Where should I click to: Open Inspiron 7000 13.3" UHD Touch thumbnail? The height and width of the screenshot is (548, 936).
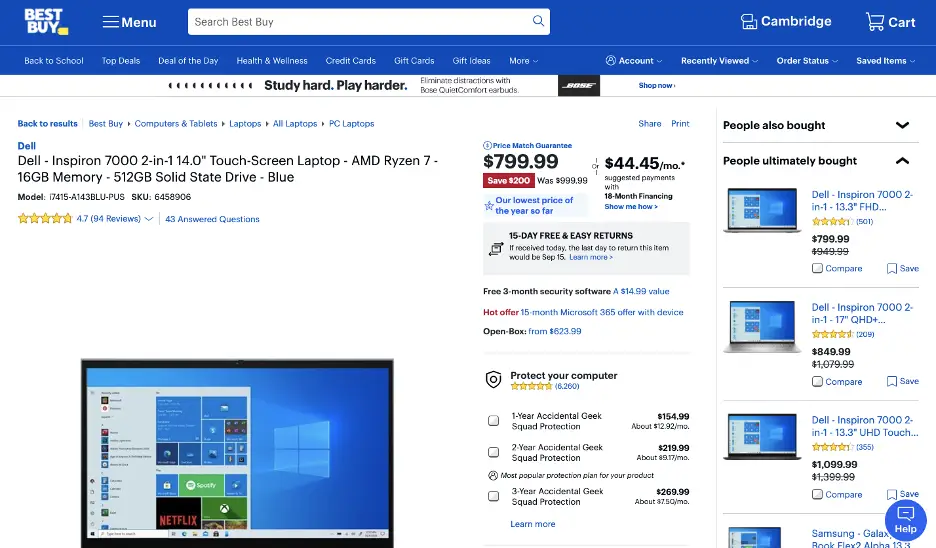pyautogui.click(x=761, y=436)
